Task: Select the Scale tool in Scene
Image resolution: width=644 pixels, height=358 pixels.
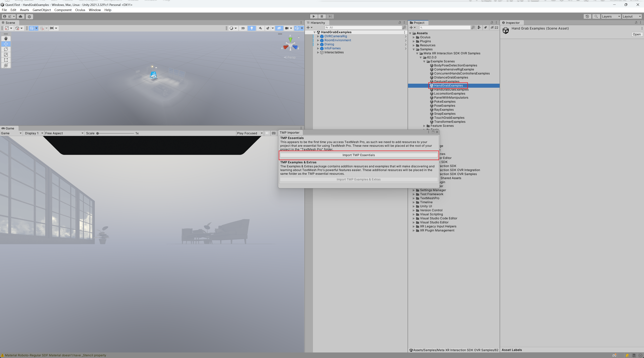Action: pos(6,55)
